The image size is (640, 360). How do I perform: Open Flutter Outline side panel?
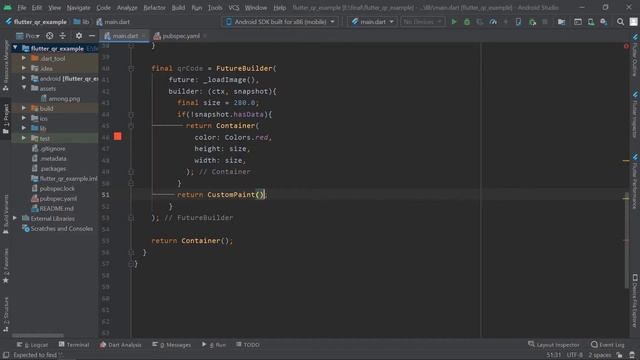pos(635,56)
